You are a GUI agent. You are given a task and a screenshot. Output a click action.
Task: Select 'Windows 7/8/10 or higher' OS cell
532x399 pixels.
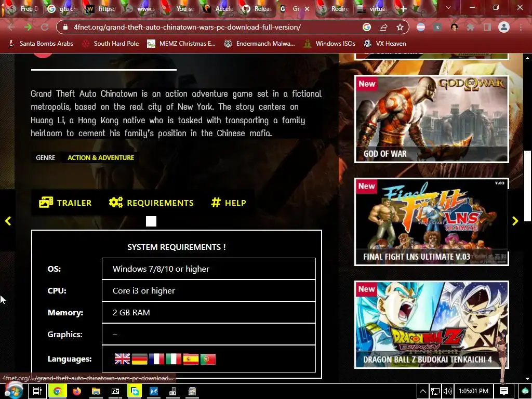tap(209, 269)
